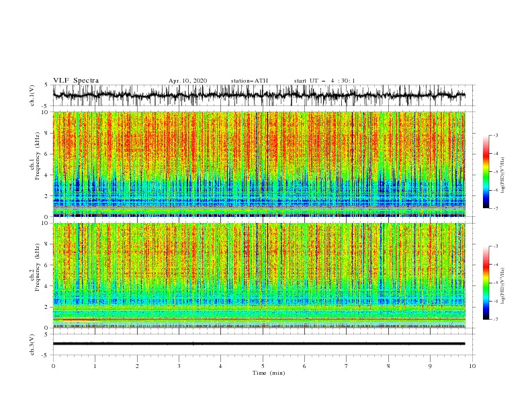The image size is (532, 411).
Task: Click the ch.2 spectrogram color bar
Action: (486, 283)
